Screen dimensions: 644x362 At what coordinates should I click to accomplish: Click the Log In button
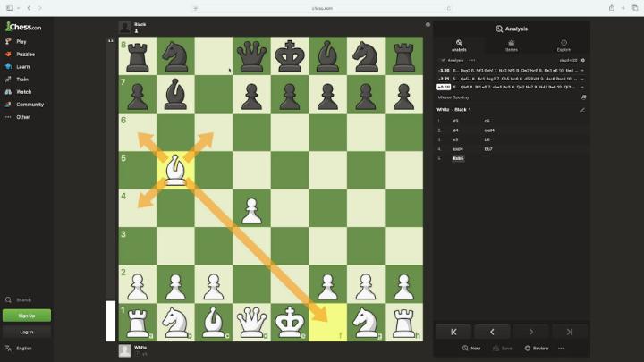coord(27,332)
